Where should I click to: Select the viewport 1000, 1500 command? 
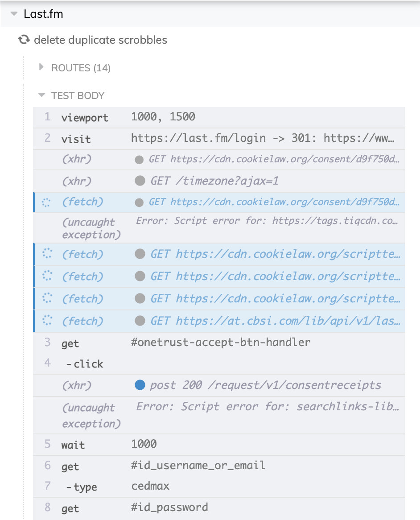point(219,117)
